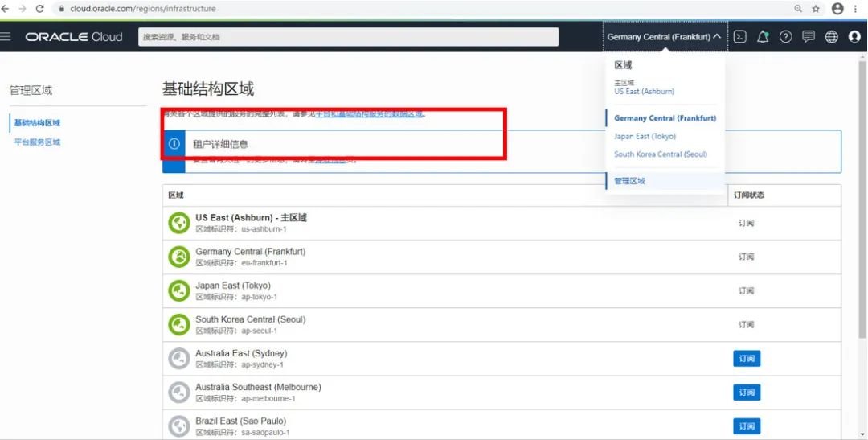
Task: Click the browser forward arrow
Action: [23, 9]
